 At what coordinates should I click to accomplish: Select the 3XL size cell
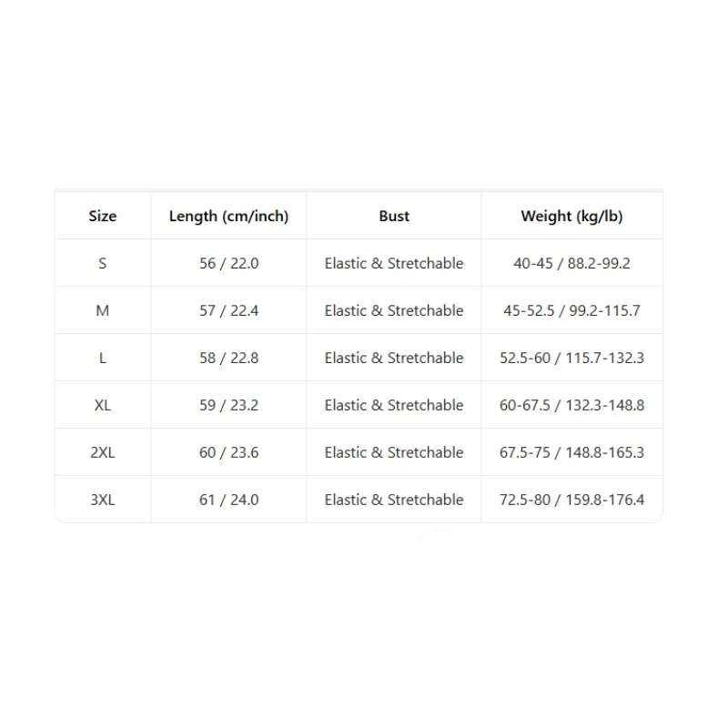pos(103,500)
